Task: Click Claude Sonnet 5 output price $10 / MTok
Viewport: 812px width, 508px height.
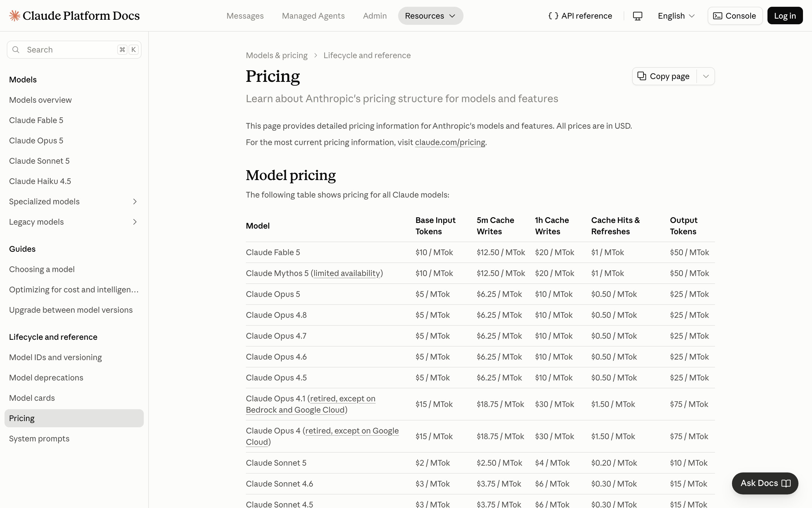Action: click(x=689, y=463)
